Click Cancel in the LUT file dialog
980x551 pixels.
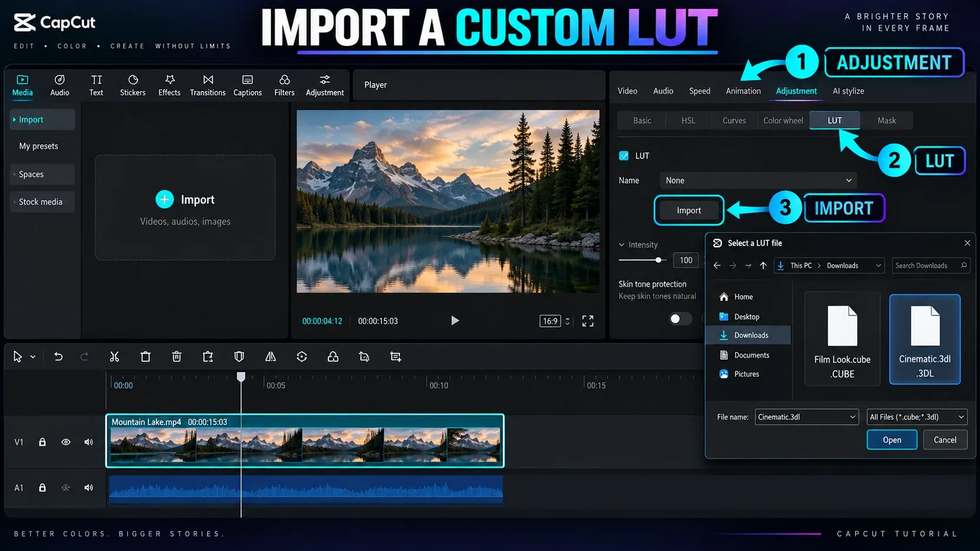click(x=945, y=440)
